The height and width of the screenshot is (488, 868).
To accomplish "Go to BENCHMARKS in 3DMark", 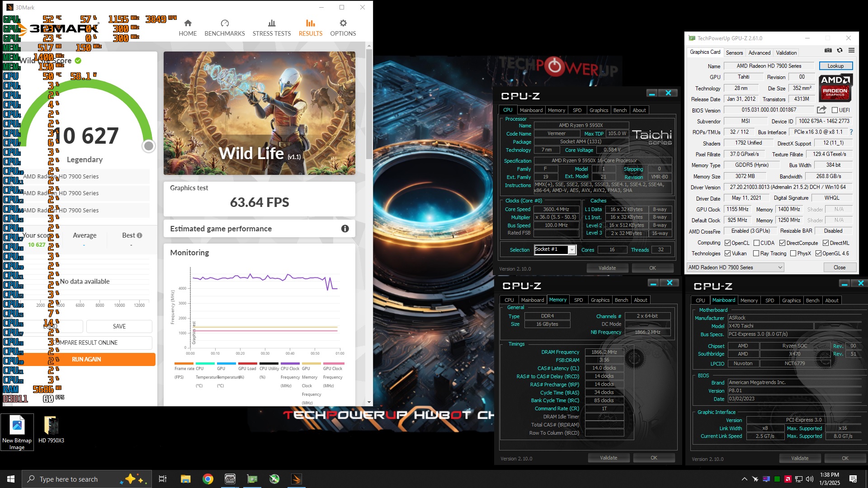I will click(225, 28).
